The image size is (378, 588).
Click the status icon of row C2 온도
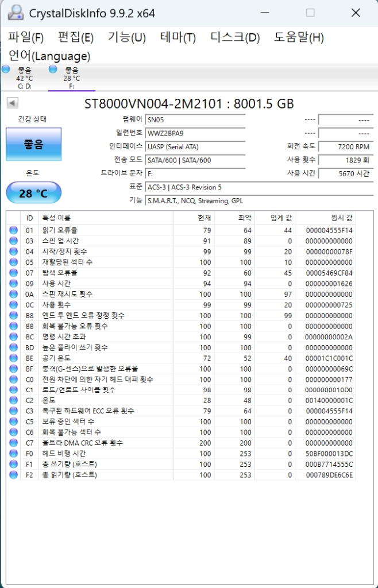tap(14, 400)
